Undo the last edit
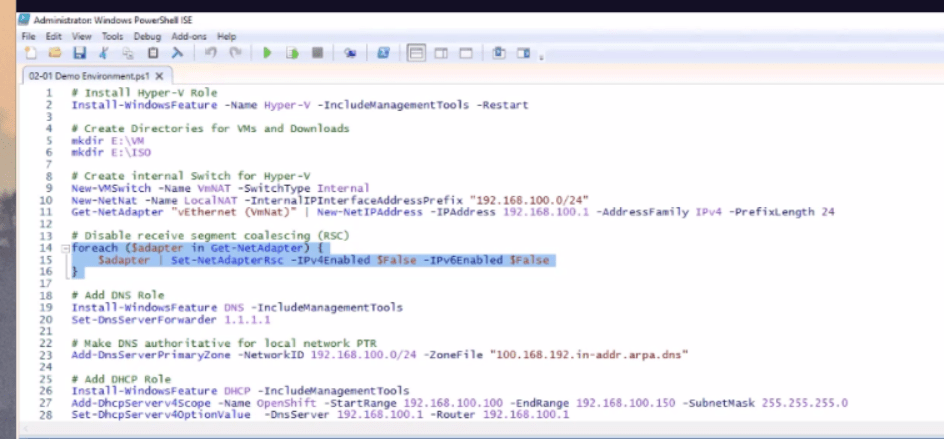The image size is (944, 439). pyautogui.click(x=210, y=53)
